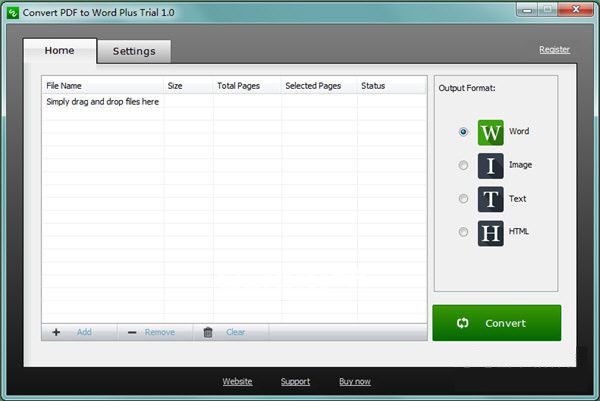
Task: Click the HTML format label text
Action: tap(518, 231)
